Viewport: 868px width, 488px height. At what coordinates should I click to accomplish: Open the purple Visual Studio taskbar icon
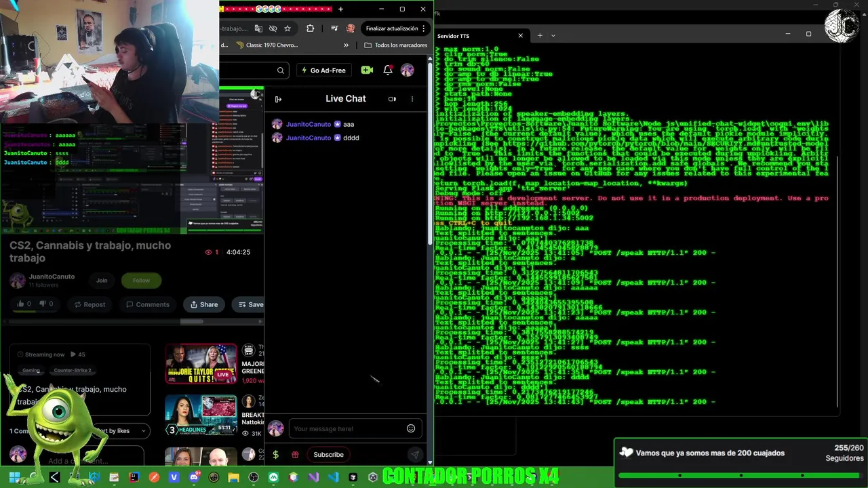point(313,477)
